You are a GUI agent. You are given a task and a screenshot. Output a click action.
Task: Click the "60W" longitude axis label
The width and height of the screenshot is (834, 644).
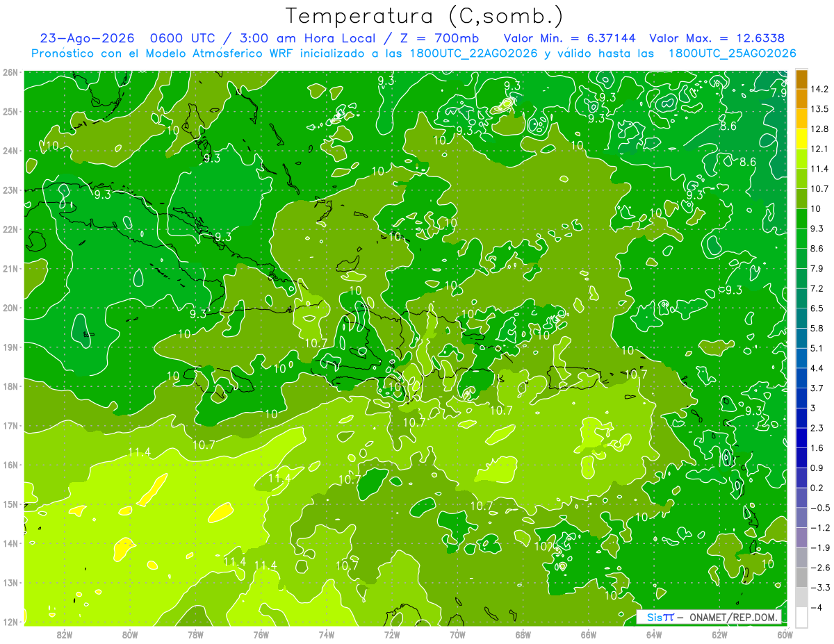[785, 634]
